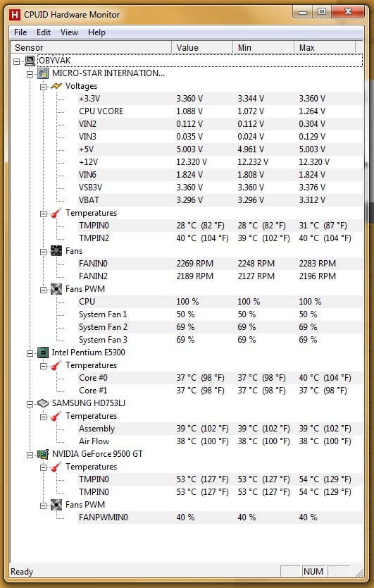This screenshot has width=374, height=588.
Task: Select the TMPIN2 temperature row
Action: point(220,238)
